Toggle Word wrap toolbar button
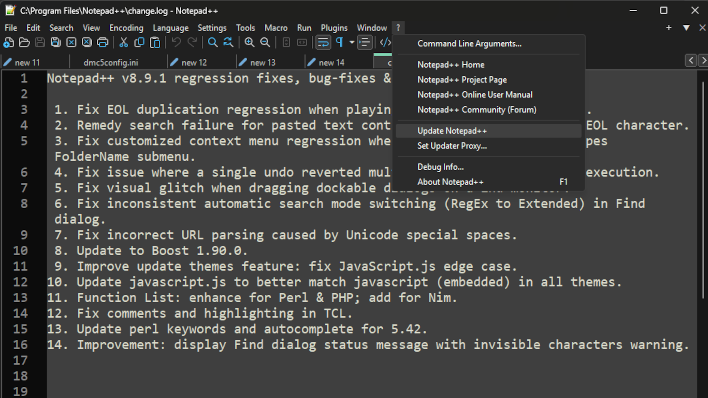Screen dimensions: 708x398 (323, 42)
